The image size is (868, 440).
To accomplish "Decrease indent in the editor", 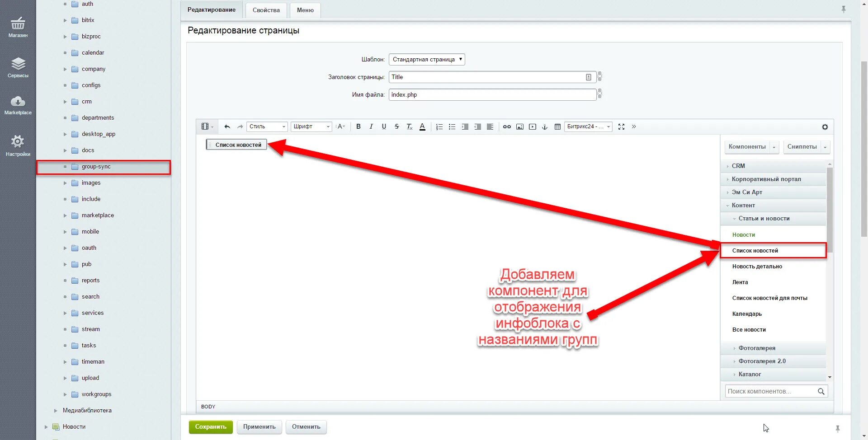I will pyautogui.click(x=477, y=126).
